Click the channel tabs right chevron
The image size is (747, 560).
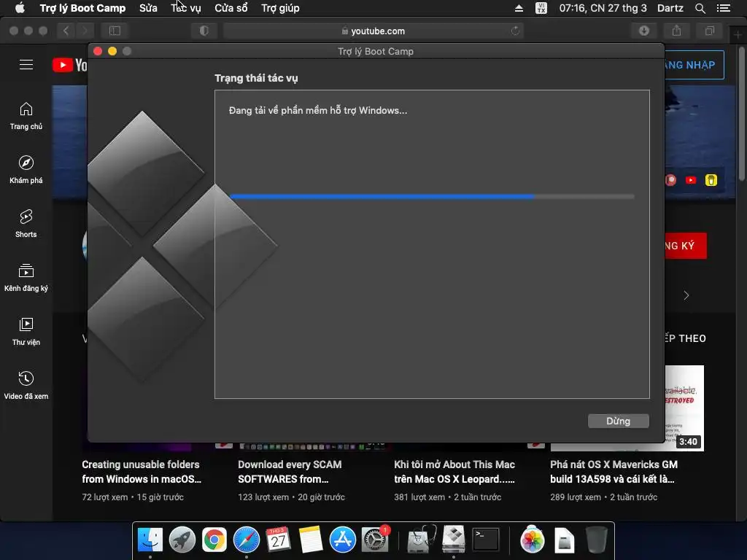686,295
